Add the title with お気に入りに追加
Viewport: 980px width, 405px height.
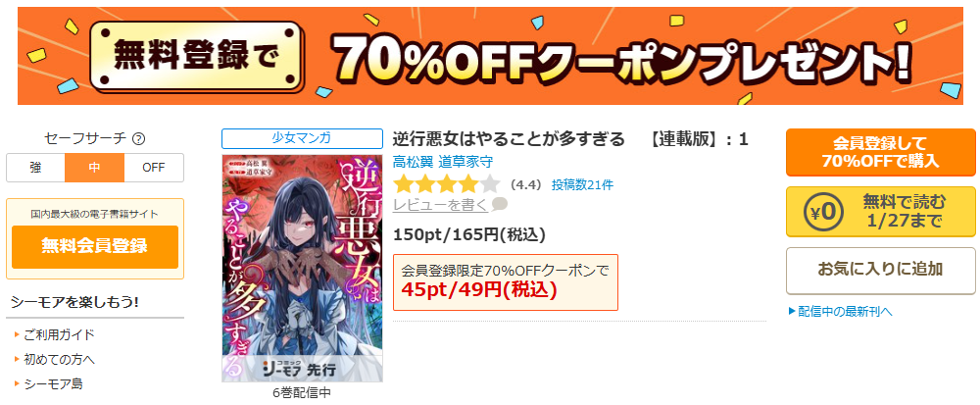(881, 271)
